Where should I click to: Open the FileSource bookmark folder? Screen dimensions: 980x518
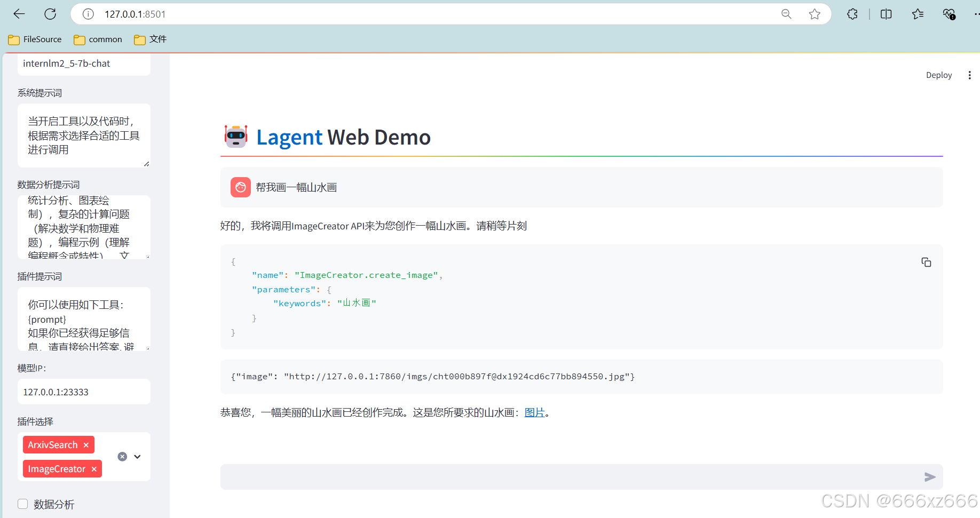point(35,39)
